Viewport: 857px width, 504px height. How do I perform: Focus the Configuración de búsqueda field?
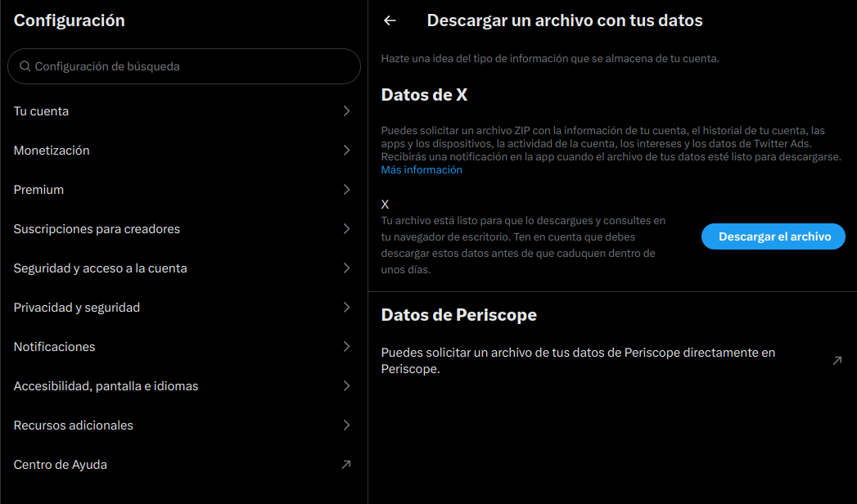(x=188, y=66)
